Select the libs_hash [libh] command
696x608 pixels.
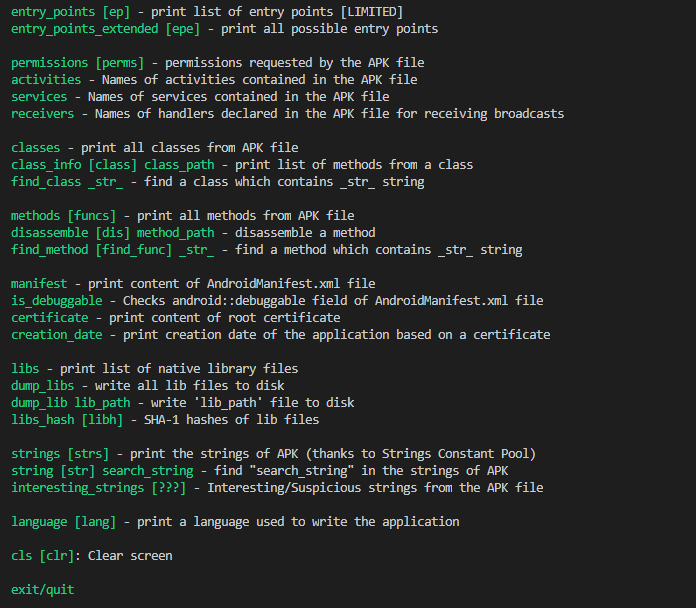click(x=67, y=420)
